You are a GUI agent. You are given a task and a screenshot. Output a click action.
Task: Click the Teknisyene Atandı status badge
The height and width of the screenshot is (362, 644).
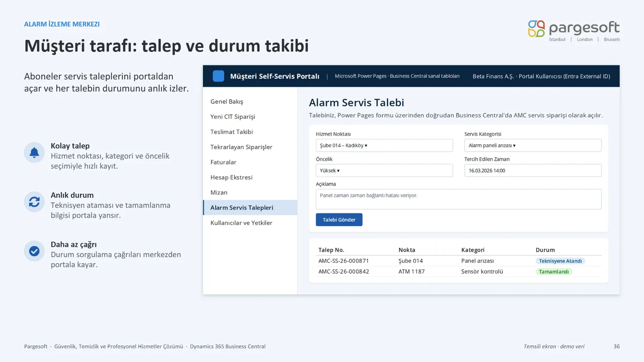(x=560, y=261)
